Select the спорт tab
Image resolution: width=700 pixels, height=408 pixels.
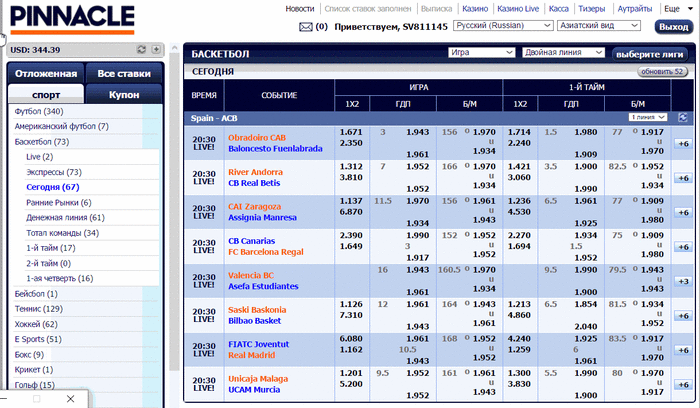pyautogui.click(x=46, y=95)
